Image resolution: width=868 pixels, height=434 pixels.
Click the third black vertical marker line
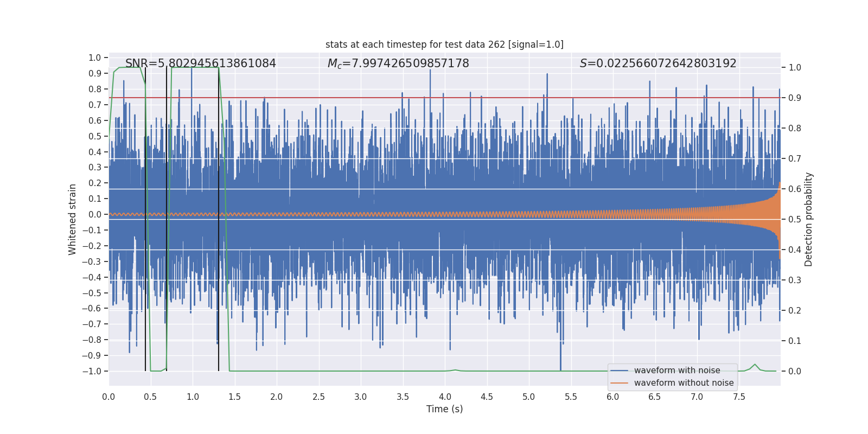click(219, 219)
